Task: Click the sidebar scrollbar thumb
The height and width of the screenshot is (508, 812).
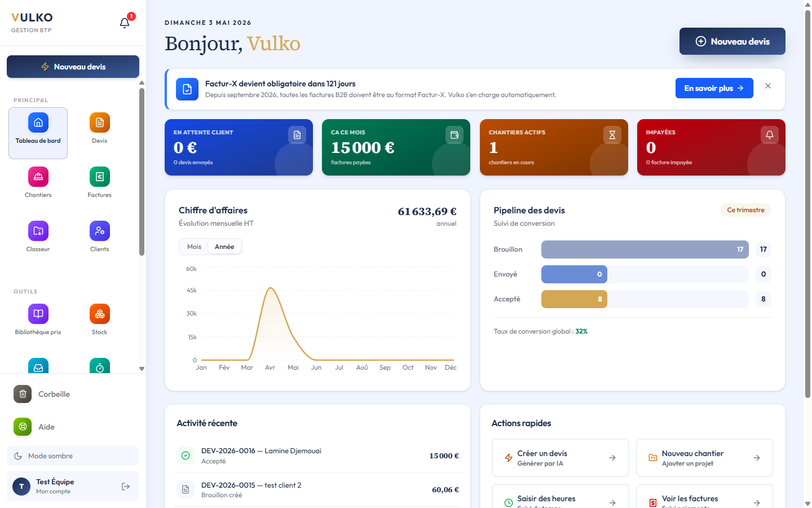Action: [142, 172]
